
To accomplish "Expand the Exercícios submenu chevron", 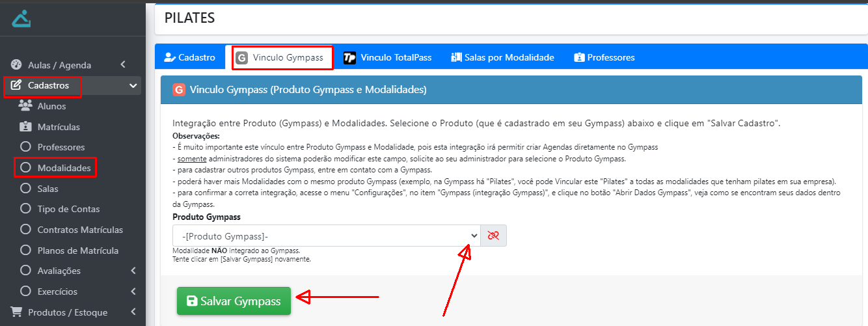I will [x=133, y=291].
